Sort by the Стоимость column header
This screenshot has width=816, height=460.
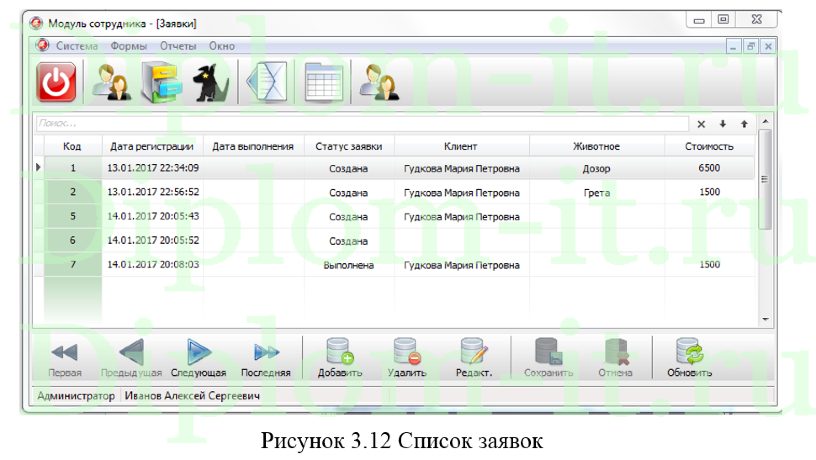709,146
